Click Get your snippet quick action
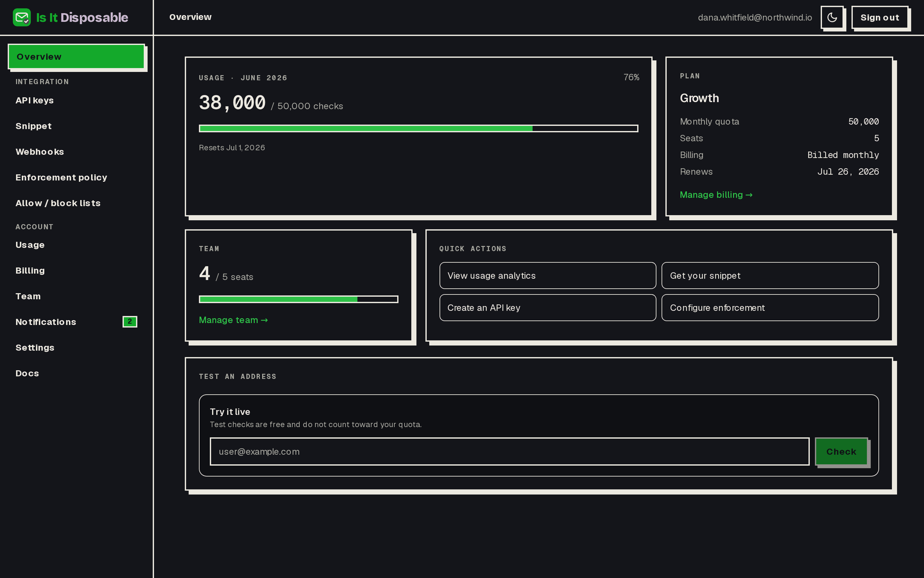The image size is (924, 578). (770, 276)
